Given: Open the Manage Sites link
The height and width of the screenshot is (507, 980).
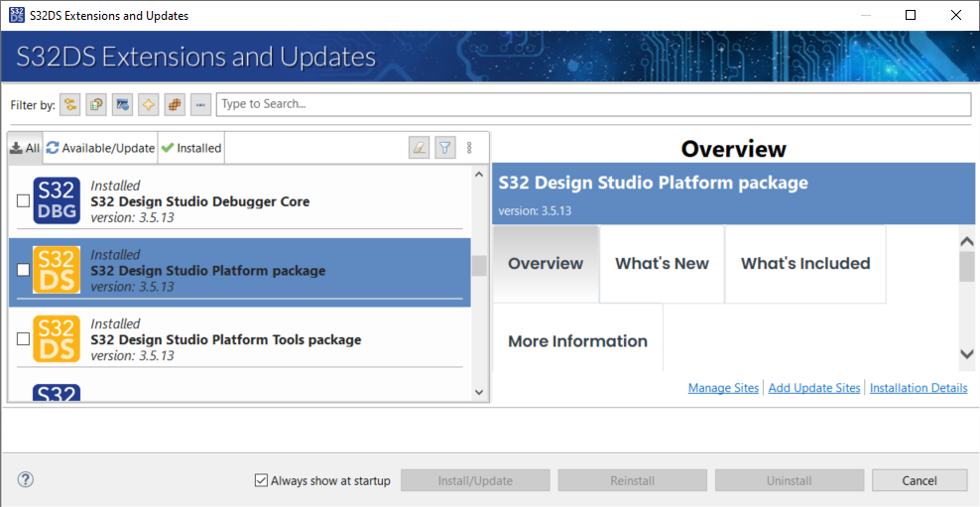Looking at the screenshot, I should coord(723,388).
